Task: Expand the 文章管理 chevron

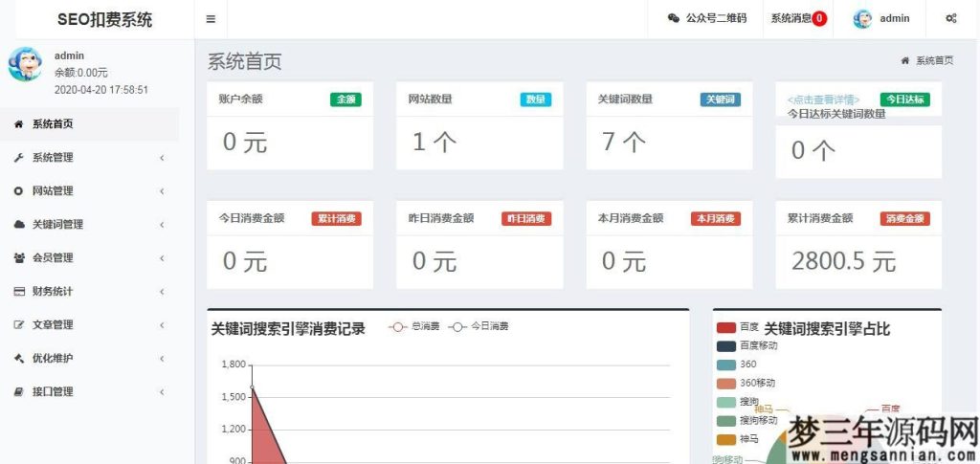Action: [x=162, y=324]
